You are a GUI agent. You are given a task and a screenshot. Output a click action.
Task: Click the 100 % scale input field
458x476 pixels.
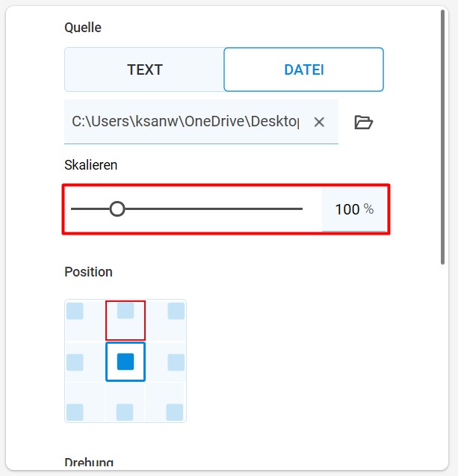tap(354, 209)
